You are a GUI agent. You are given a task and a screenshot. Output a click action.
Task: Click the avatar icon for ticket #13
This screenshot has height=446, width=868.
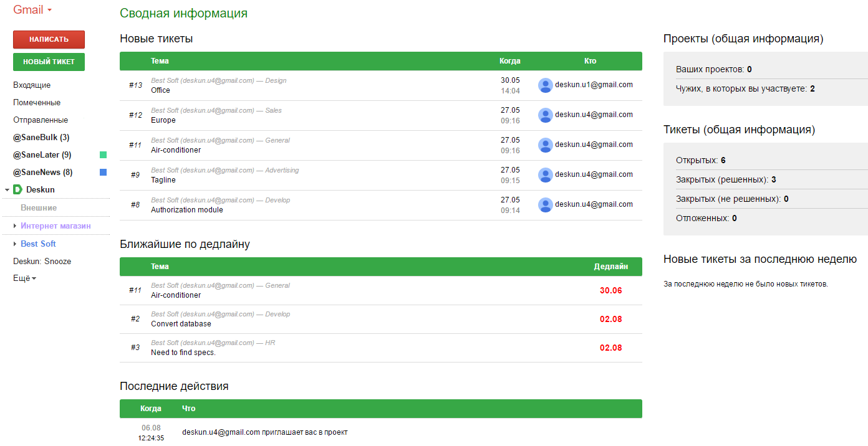coord(545,85)
